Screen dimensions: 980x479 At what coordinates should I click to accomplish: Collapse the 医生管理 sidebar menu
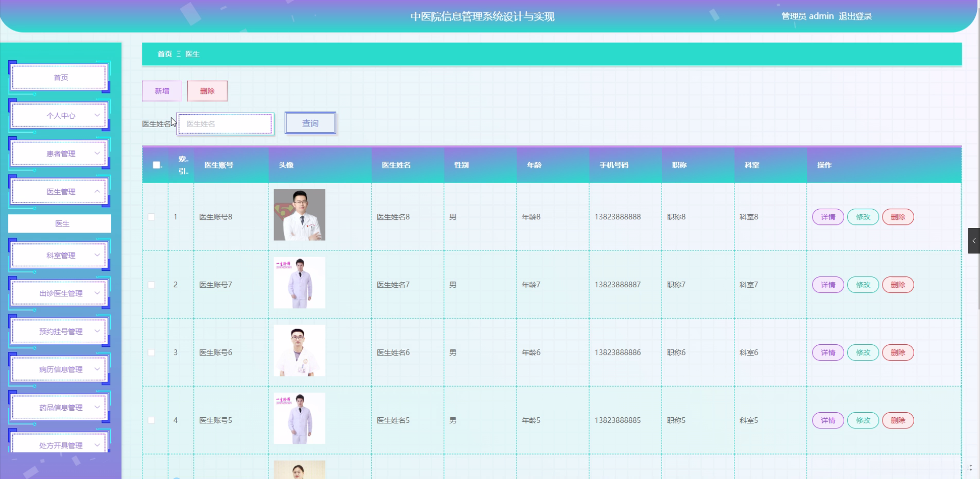60,192
